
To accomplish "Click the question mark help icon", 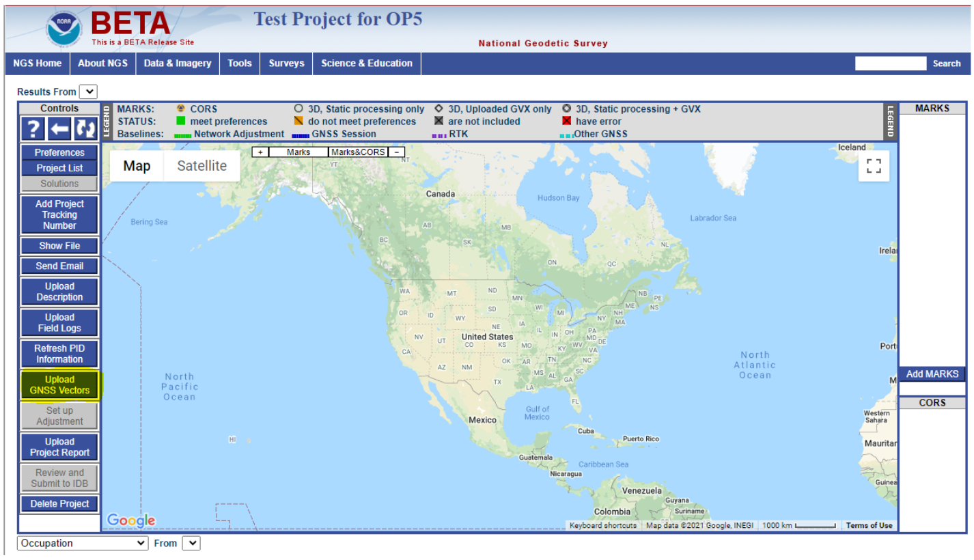I will coord(33,129).
